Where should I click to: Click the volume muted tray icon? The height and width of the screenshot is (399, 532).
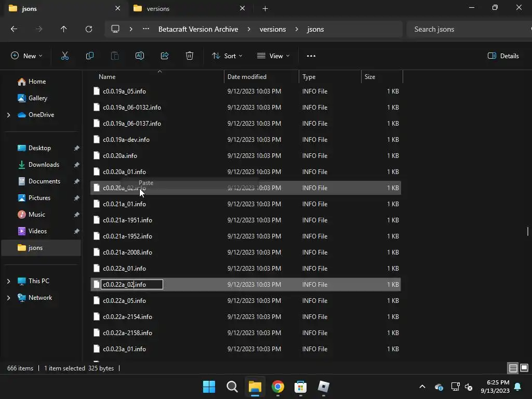469,387
